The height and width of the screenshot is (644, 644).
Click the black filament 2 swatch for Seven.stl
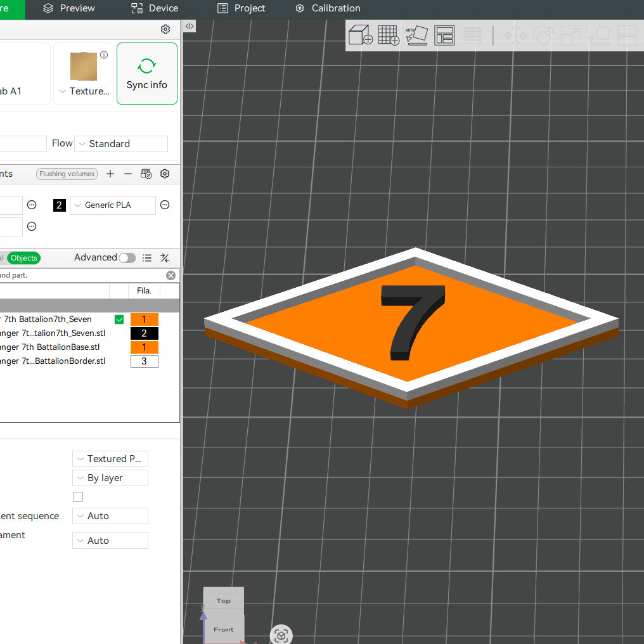(144, 333)
